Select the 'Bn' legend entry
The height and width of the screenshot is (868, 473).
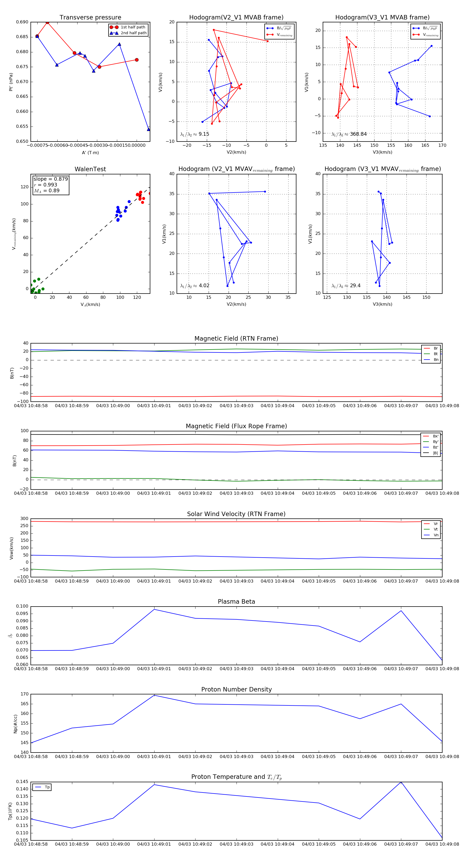point(431,360)
